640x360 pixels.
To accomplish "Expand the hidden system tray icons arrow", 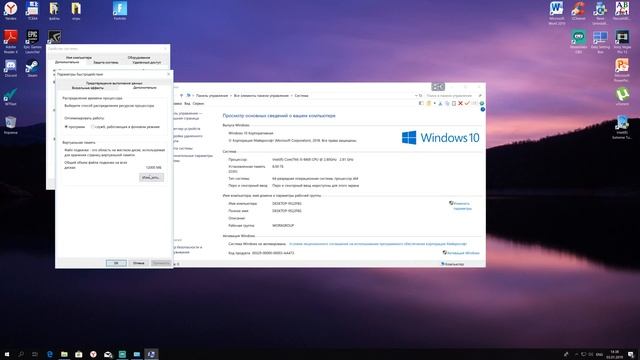I will tap(576, 354).
